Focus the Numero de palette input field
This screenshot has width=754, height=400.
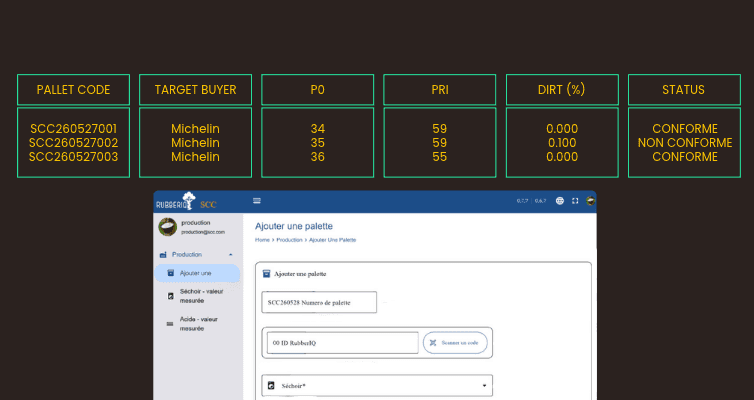[x=319, y=302]
